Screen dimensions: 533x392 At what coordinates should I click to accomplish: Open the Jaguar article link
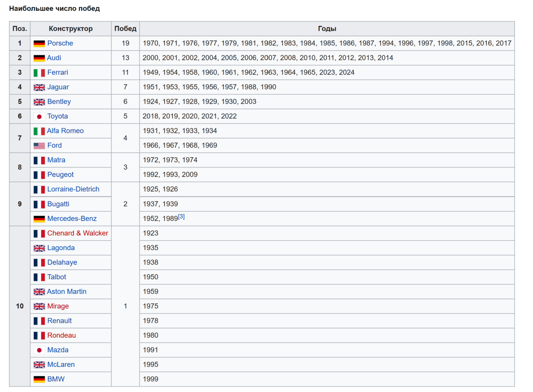58,87
